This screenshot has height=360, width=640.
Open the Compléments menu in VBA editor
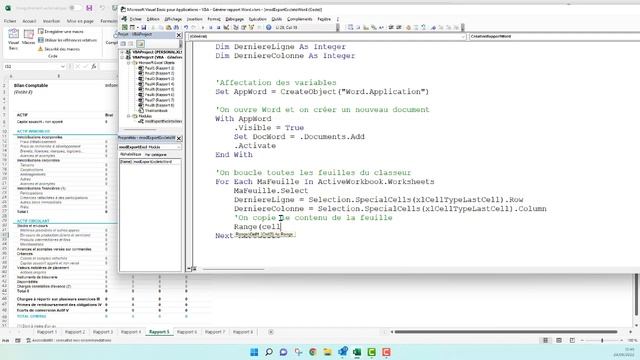tap(300, 19)
